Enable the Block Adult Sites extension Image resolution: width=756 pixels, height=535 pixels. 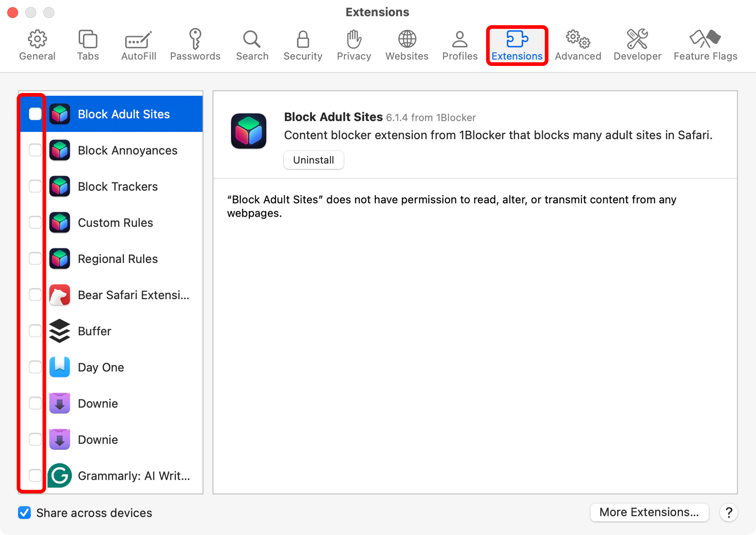(x=35, y=114)
